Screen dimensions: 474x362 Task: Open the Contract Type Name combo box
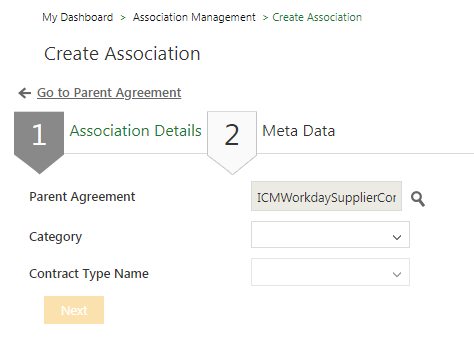click(330, 272)
